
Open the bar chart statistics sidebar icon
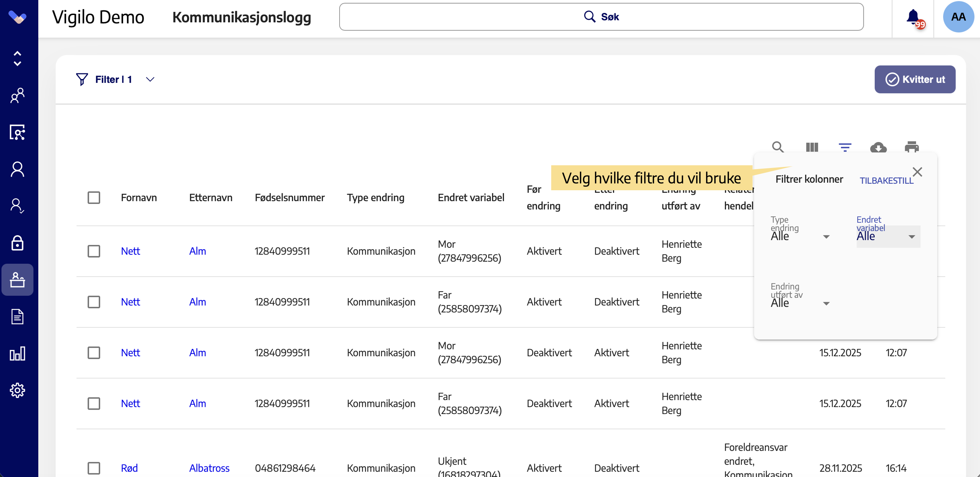pos(17,353)
